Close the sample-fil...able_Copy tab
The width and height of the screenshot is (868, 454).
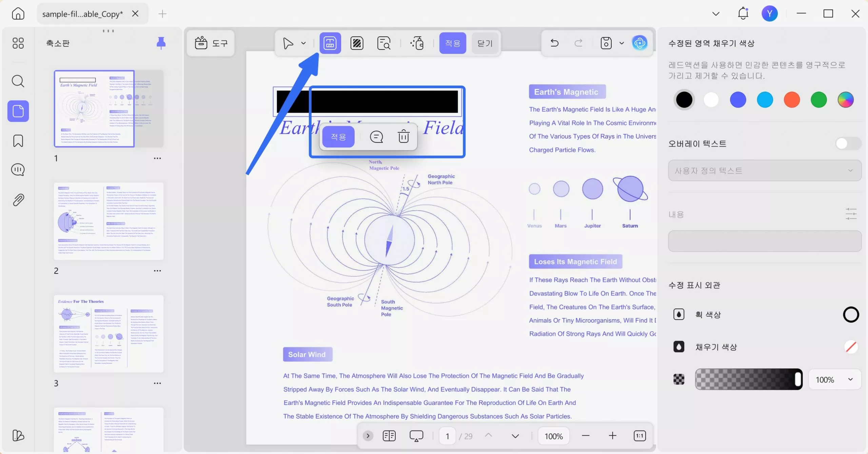[x=135, y=14]
